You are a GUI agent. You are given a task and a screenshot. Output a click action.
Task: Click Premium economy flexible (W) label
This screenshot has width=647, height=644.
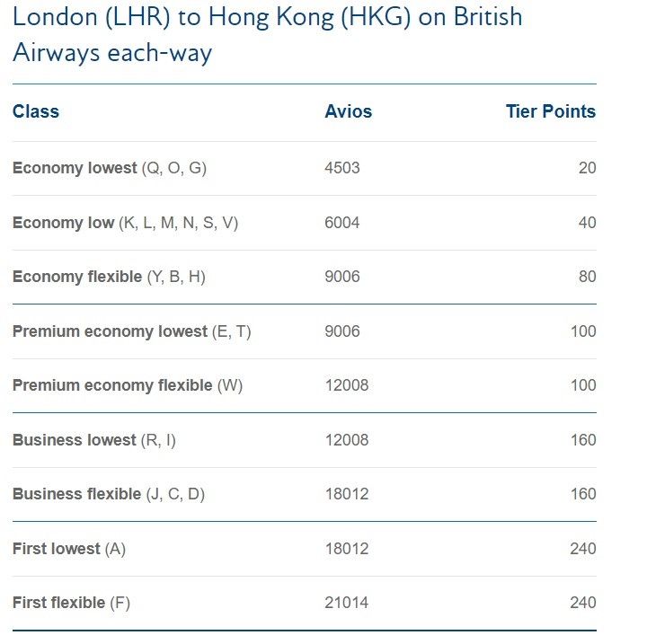pyautogui.click(x=128, y=385)
